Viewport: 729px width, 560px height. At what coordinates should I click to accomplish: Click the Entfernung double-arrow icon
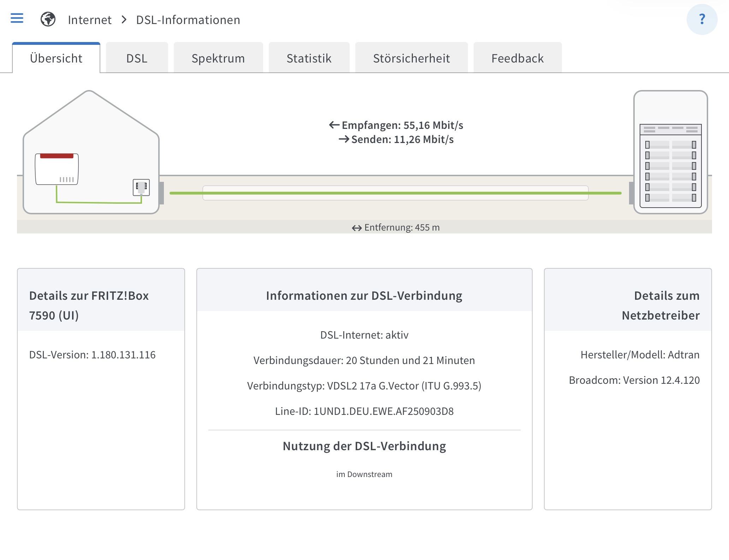click(x=356, y=228)
